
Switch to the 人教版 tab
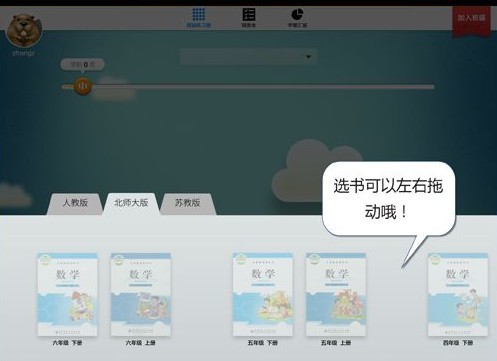click(75, 203)
